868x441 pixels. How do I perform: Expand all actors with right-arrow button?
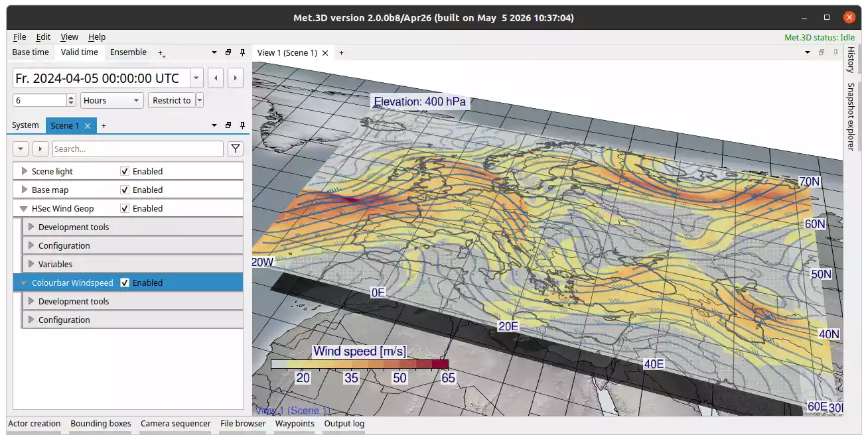click(40, 149)
